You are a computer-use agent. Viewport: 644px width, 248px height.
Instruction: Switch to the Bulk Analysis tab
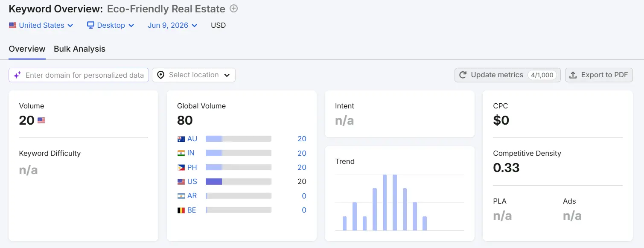click(79, 49)
